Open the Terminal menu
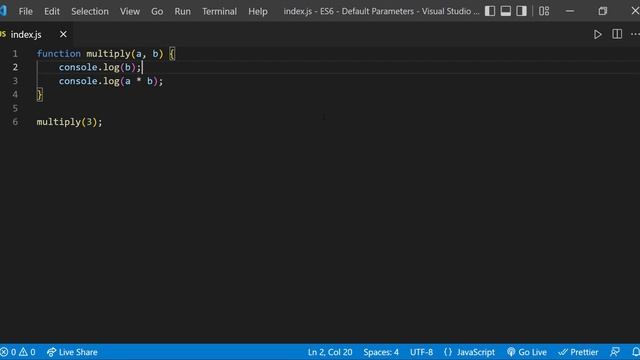Viewport: 640px width, 360px height. 219,11
